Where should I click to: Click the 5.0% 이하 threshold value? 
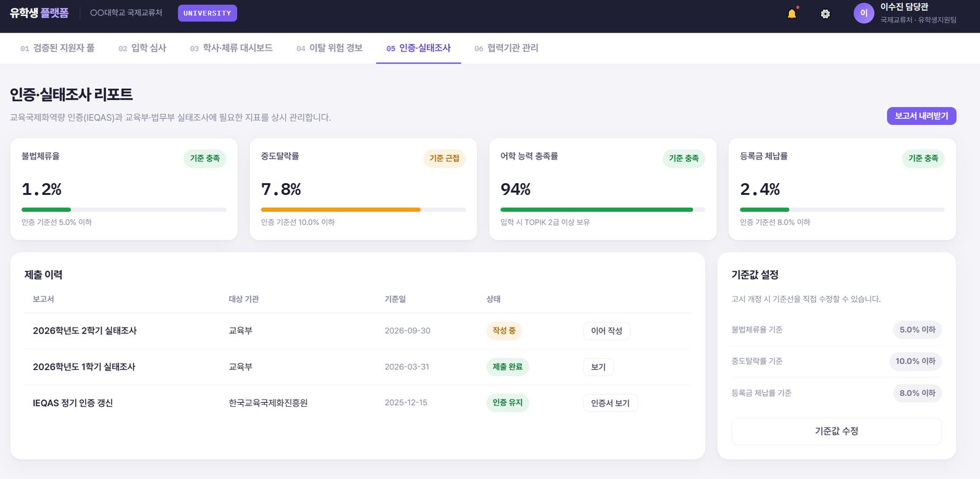click(918, 330)
